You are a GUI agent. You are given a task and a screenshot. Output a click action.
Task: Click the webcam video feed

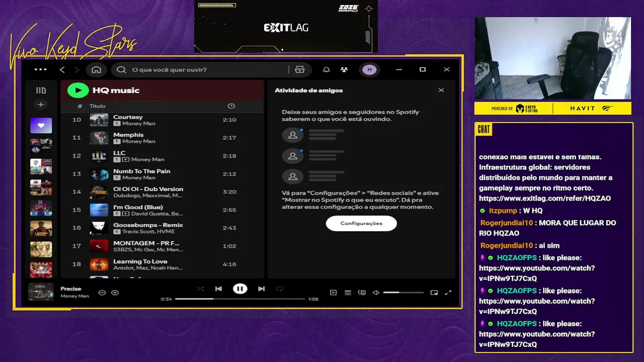(x=552, y=58)
